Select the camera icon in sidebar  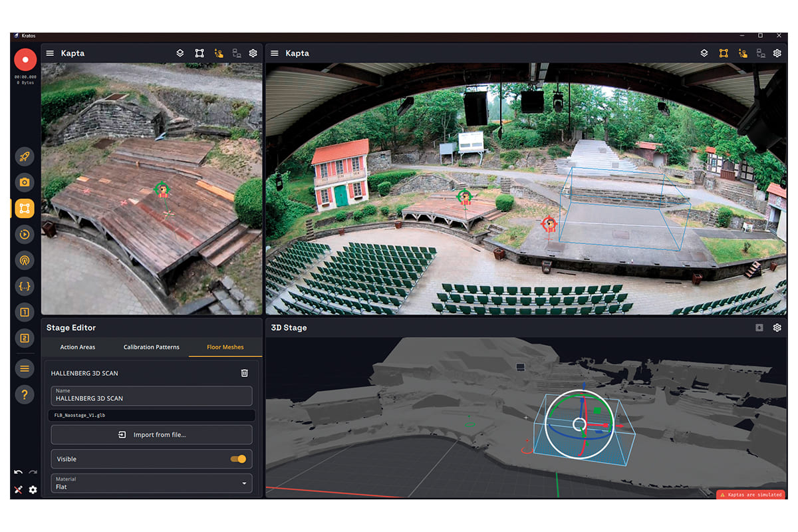[25, 182]
